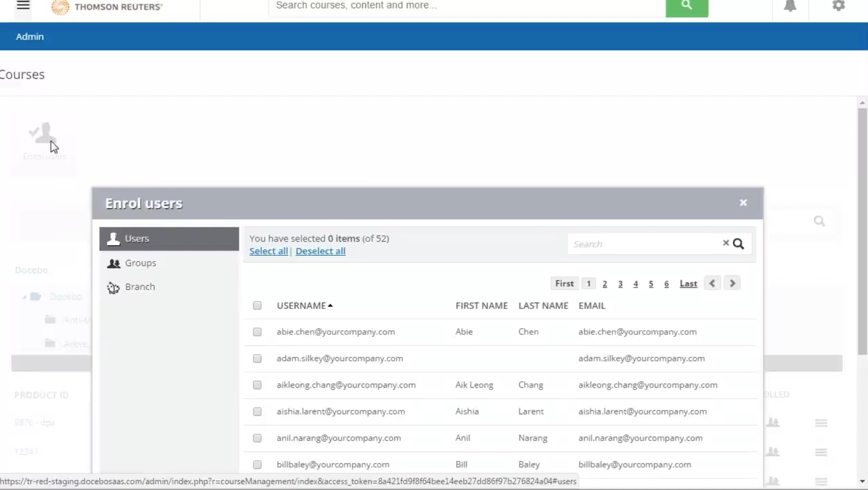Screen dimensions: 868x490
Task: Check the box for abie.chen@yourcompany.com
Action: (x=257, y=332)
